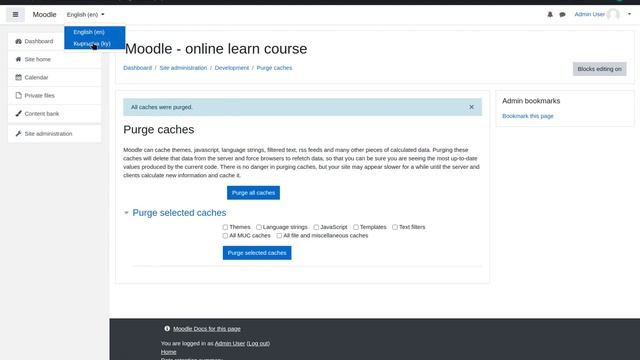
Task: Click Bookmark this page link
Action: [x=528, y=116]
